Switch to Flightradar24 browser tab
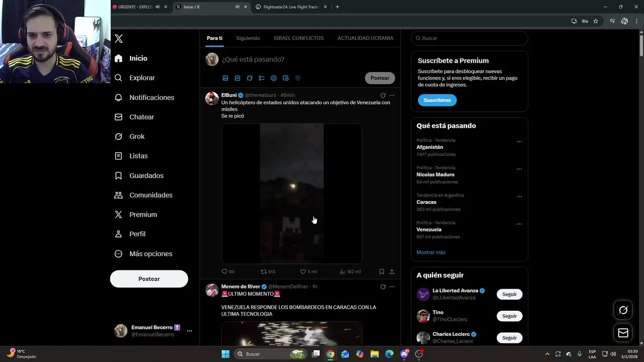This screenshot has height=362, width=644. coord(290,7)
